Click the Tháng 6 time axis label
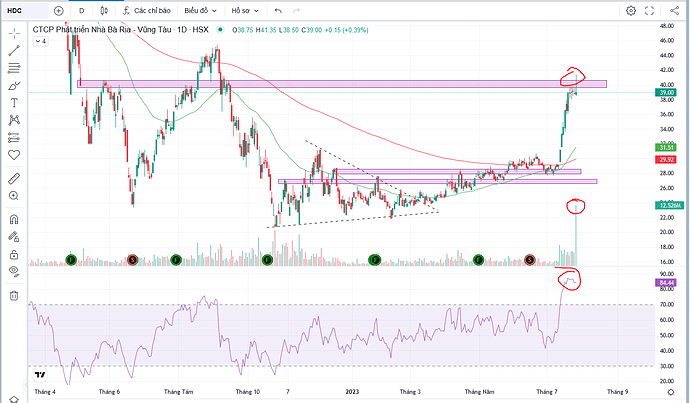 click(x=109, y=392)
